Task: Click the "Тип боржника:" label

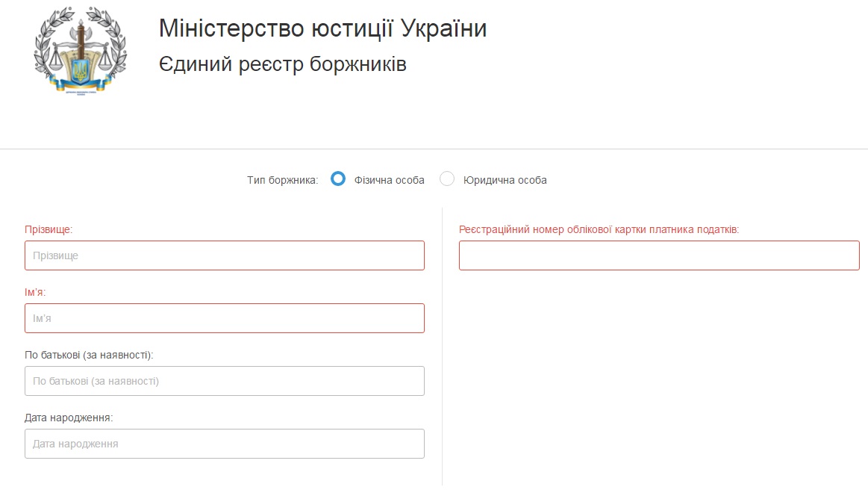Action: click(282, 180)
